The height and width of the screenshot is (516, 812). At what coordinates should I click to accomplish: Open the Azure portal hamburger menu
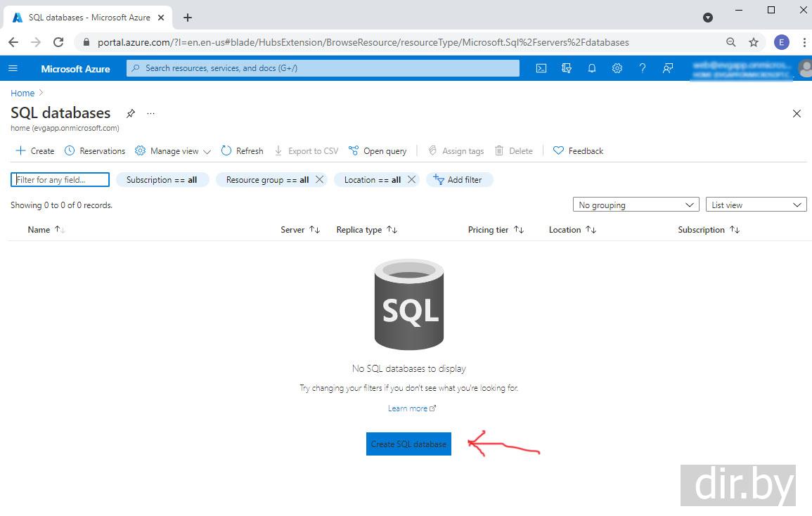[x=13, y=68]
